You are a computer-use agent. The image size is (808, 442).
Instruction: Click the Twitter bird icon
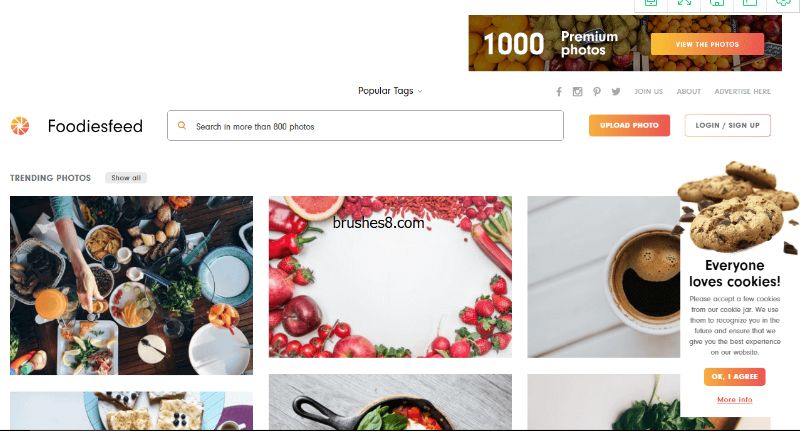pos(616,92)
